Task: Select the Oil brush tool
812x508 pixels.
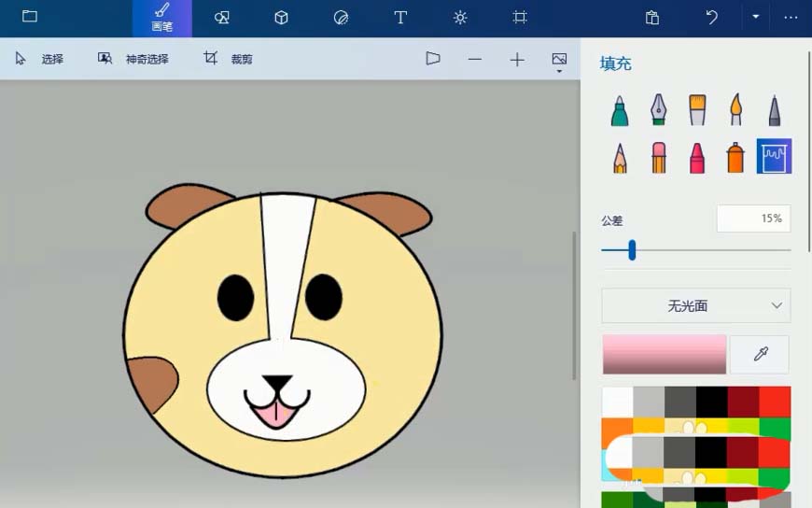Action: (697, 109)
